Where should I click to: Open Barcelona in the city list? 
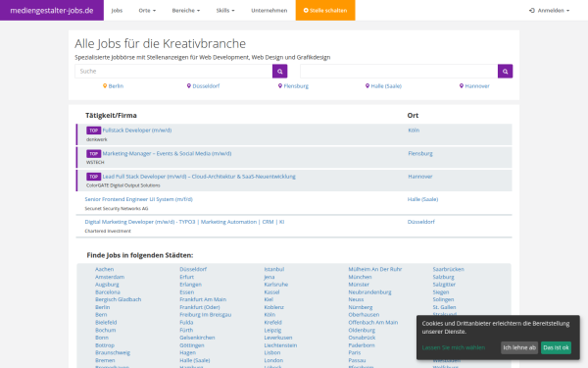click(108, 292)
